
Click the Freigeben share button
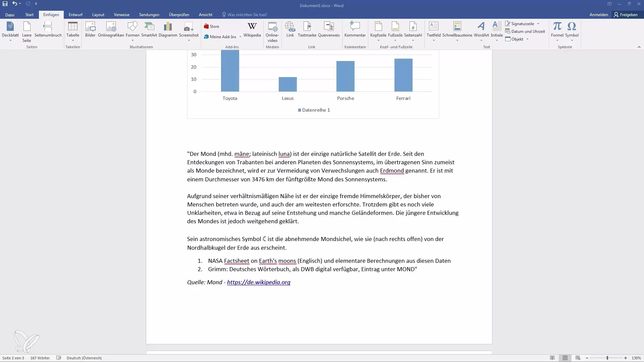click(626, 15)
